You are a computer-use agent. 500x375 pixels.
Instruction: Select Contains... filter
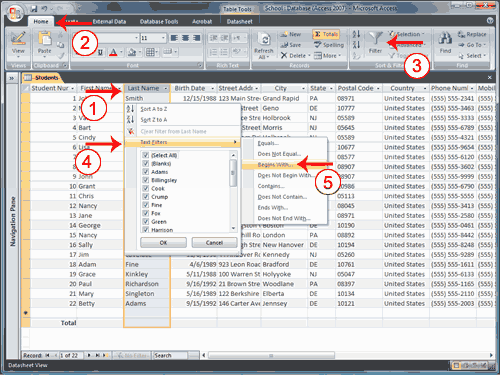click(284, 186)
